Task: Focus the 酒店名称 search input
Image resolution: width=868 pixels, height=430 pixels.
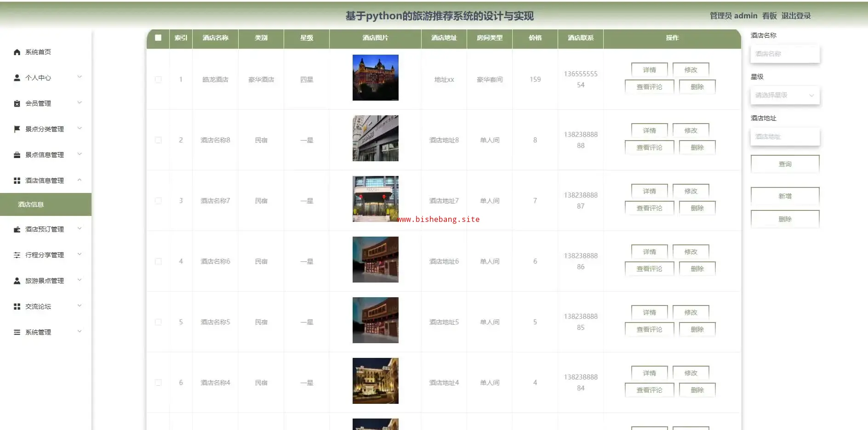Action: pos(785,54)
